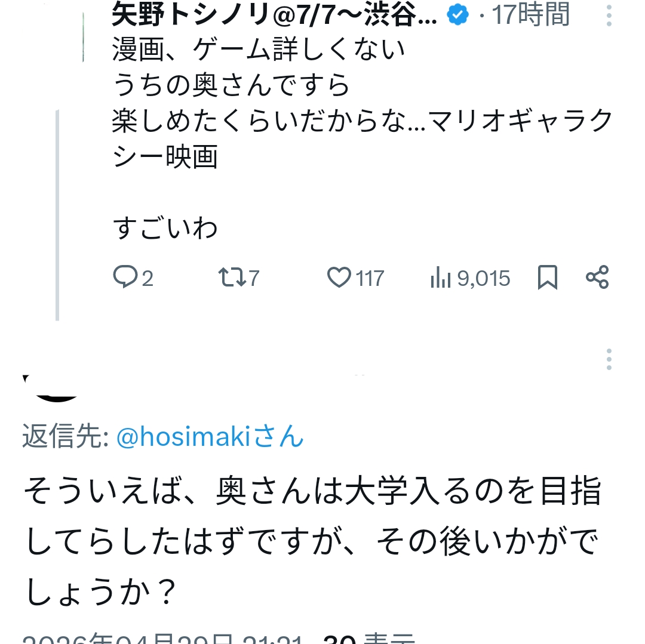Click the 17時間 timestamp
The width and height of the screenshot is (645, 644).
click(x=530, y=16)
